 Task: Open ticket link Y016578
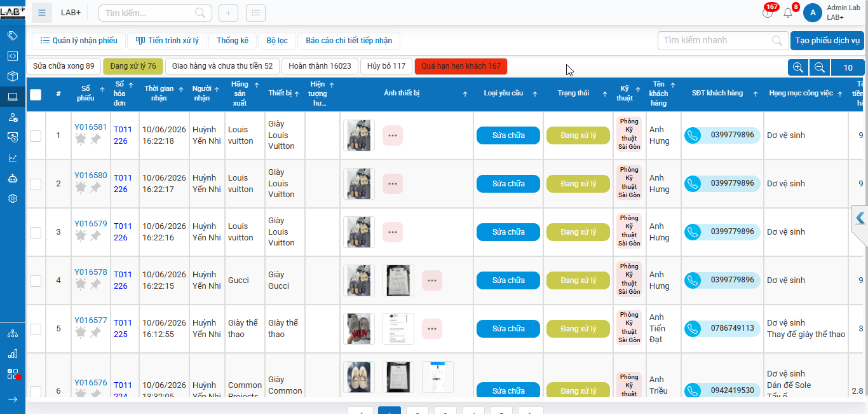(x=91, y=272)
